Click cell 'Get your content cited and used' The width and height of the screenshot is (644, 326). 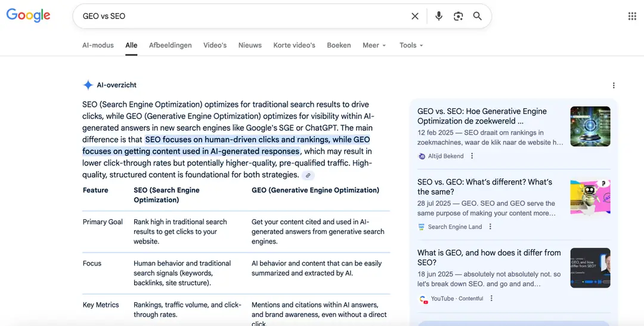pyautogui.click(x=318, y=232)
